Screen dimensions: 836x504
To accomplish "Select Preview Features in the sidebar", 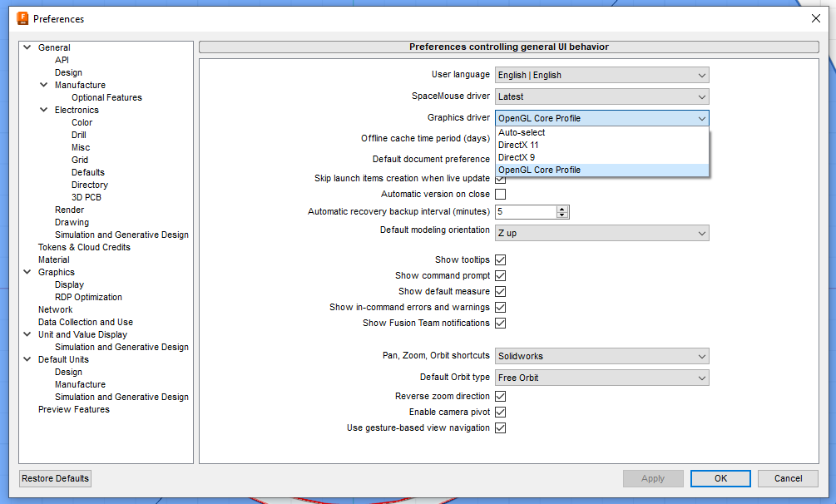I will [x=73, y=409].
